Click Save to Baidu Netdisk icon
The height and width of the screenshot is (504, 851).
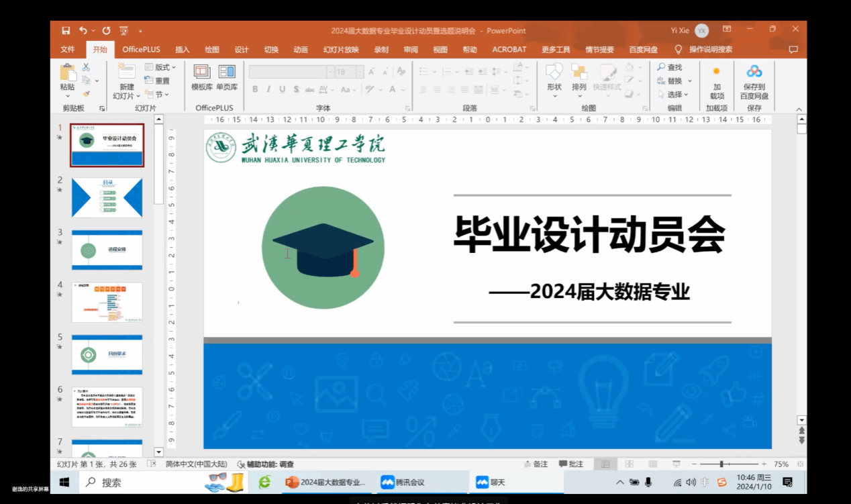point(754,73)
